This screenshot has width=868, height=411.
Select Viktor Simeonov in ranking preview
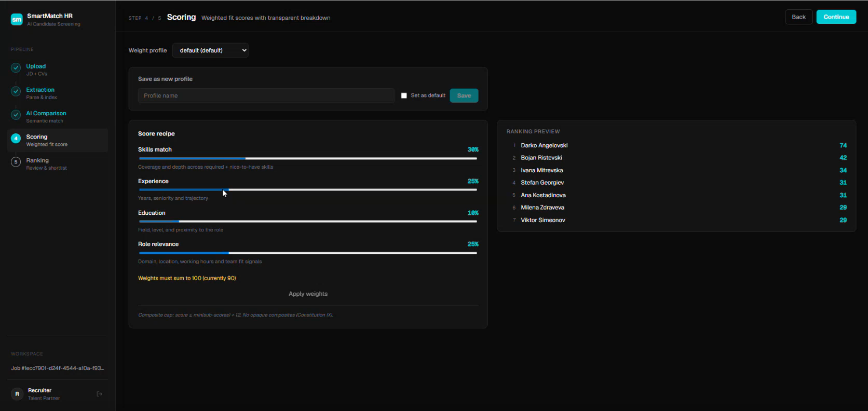pos(676,220)
